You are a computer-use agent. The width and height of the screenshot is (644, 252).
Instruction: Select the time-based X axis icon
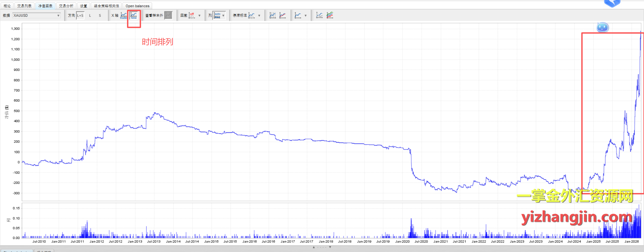134,16
